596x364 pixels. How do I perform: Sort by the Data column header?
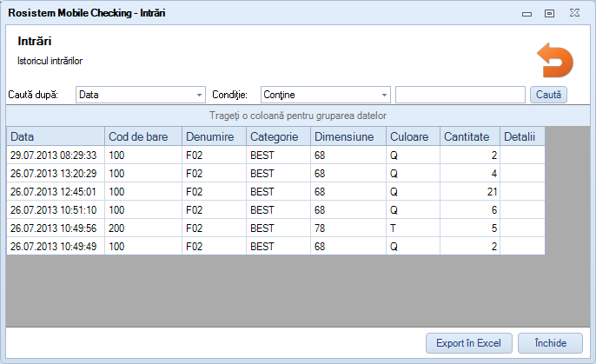(56, 136)
